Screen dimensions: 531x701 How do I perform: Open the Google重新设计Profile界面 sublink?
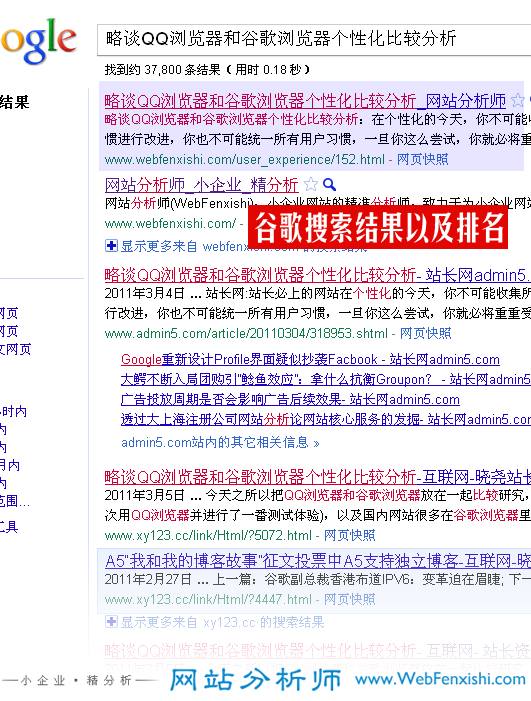point(310,359)
